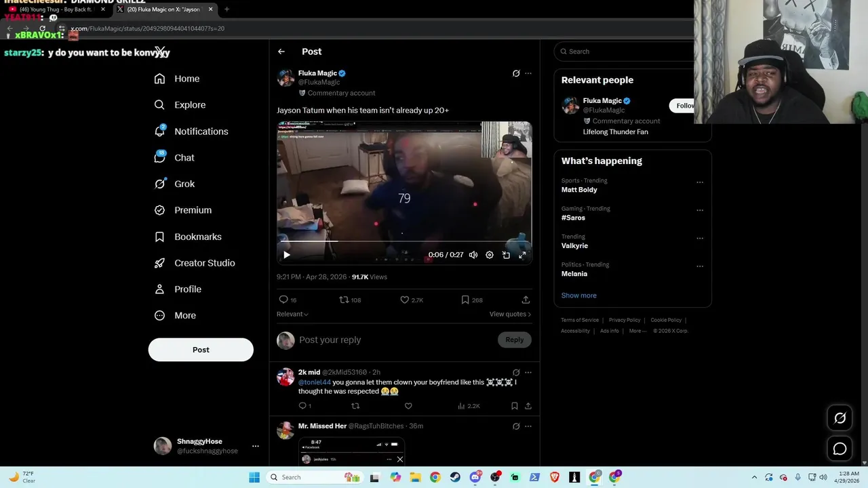
Task: Open floating chat messages button
Action: [x=840, y=449]
